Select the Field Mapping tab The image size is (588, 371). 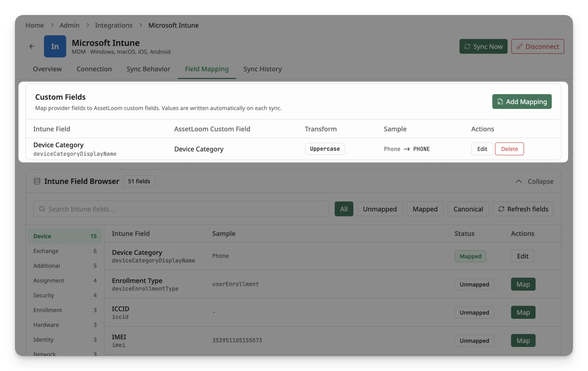click(x=207, y=69)
